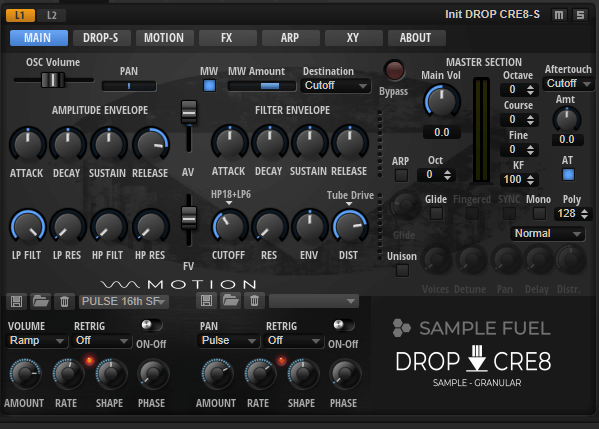Open volume motion preset folder icon
The image size is (599, 429).
[x=40, y=301]
